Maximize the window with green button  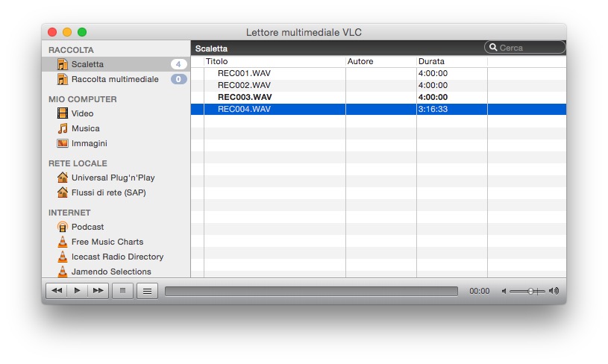(x=82, y=32)
